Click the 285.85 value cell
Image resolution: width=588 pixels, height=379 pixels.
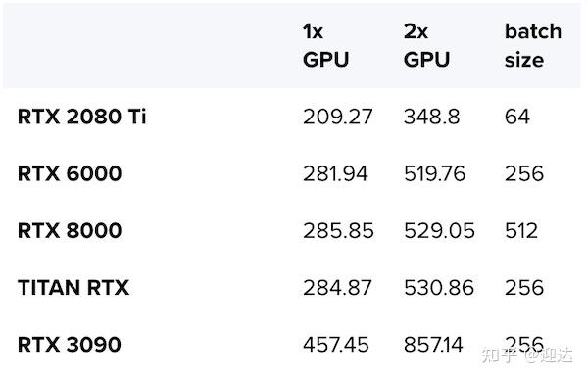338,230
